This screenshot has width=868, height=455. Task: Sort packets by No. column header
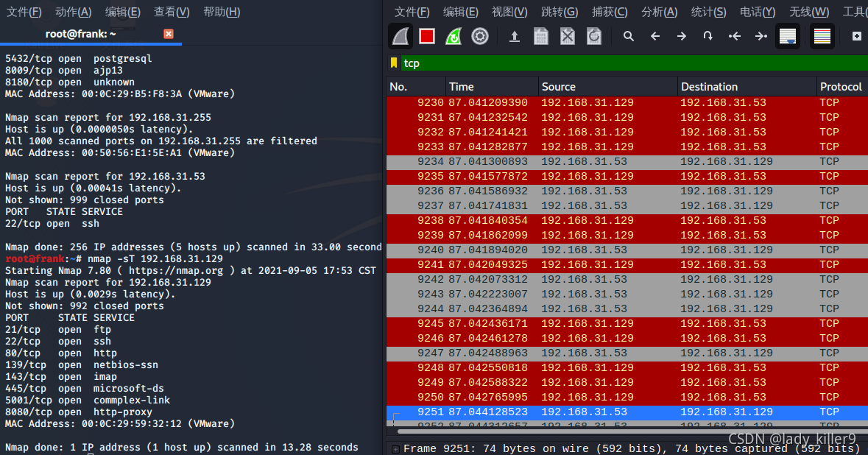(x=416, y=87)
